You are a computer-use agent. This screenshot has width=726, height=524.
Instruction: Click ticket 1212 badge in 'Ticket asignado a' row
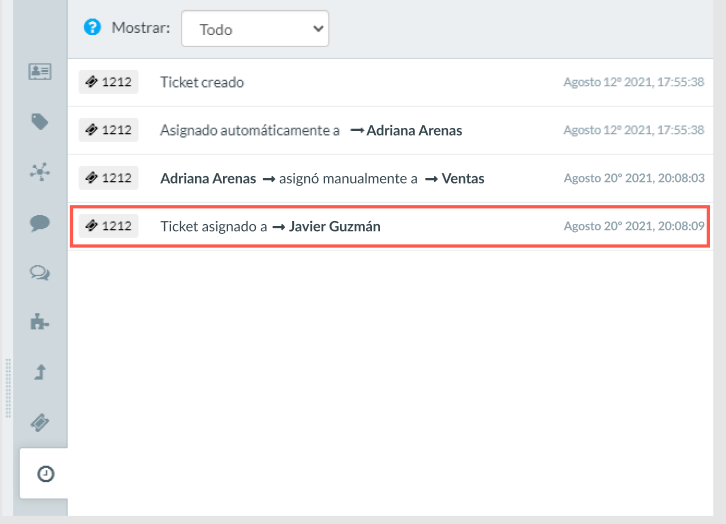108,226
